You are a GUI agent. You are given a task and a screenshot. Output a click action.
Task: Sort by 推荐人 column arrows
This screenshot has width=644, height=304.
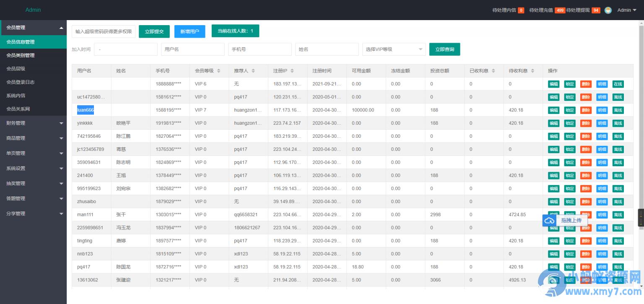pos(253,71)
